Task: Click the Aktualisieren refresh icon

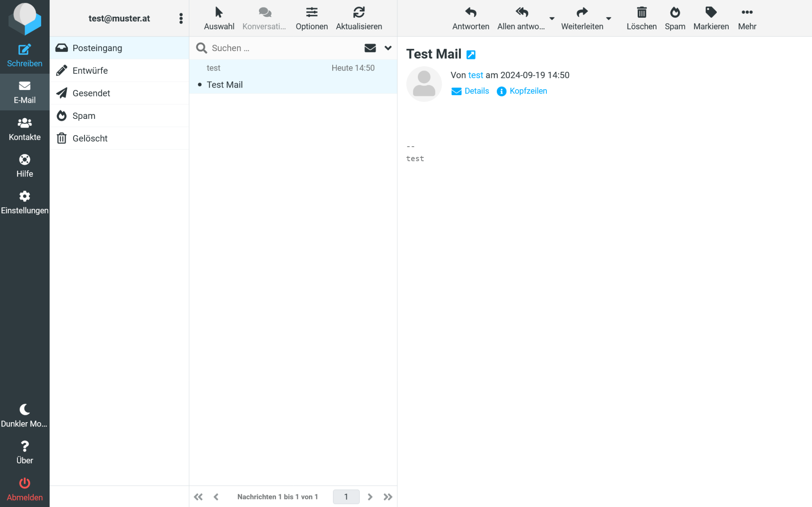Action: click(x=359, y=12)
